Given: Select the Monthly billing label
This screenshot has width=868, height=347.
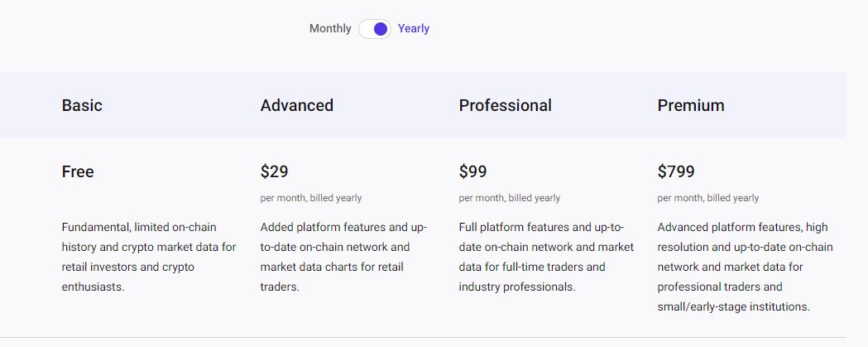Looking at the screenshot, I should point(330,29).
